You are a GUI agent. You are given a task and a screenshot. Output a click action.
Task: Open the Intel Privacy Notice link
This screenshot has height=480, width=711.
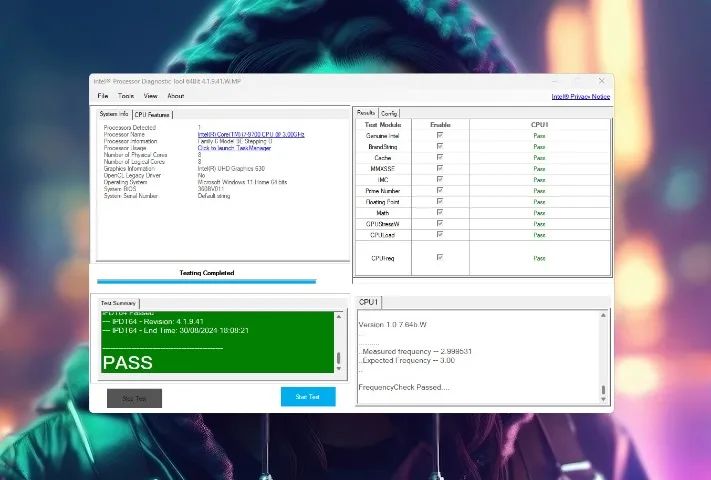[x=580, y=96]
